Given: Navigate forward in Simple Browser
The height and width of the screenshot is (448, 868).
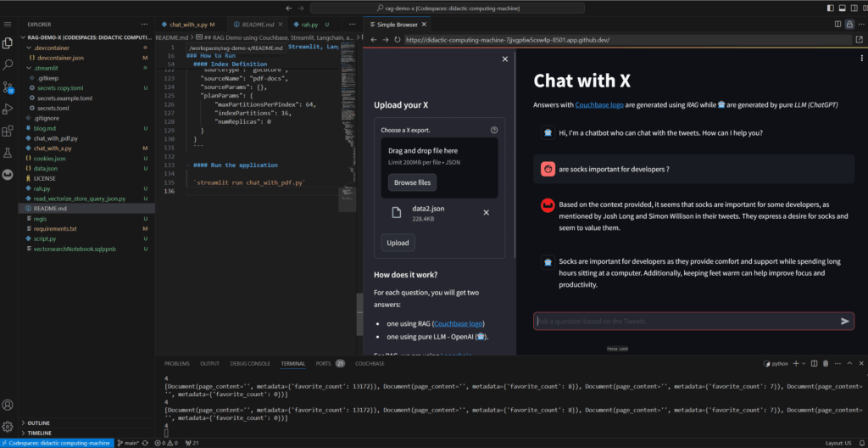Looking at the screenshot, I should pos(386,40).
